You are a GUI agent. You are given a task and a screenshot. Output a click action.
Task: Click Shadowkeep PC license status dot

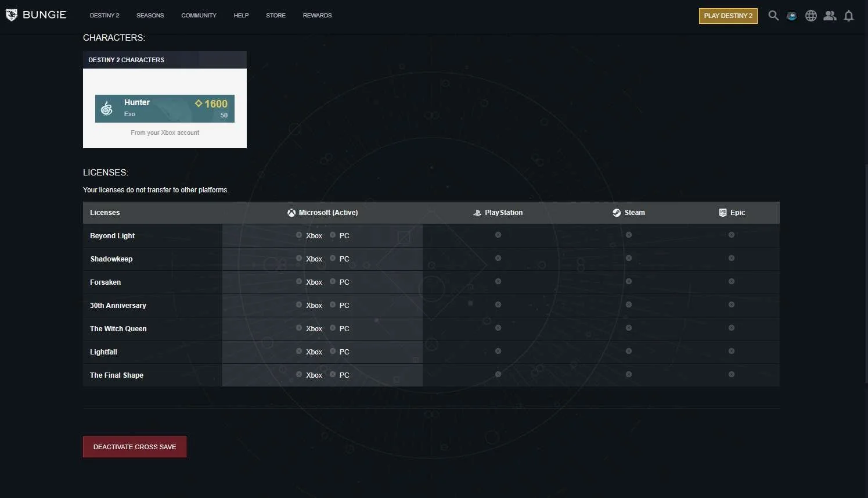tap(333, 258)
